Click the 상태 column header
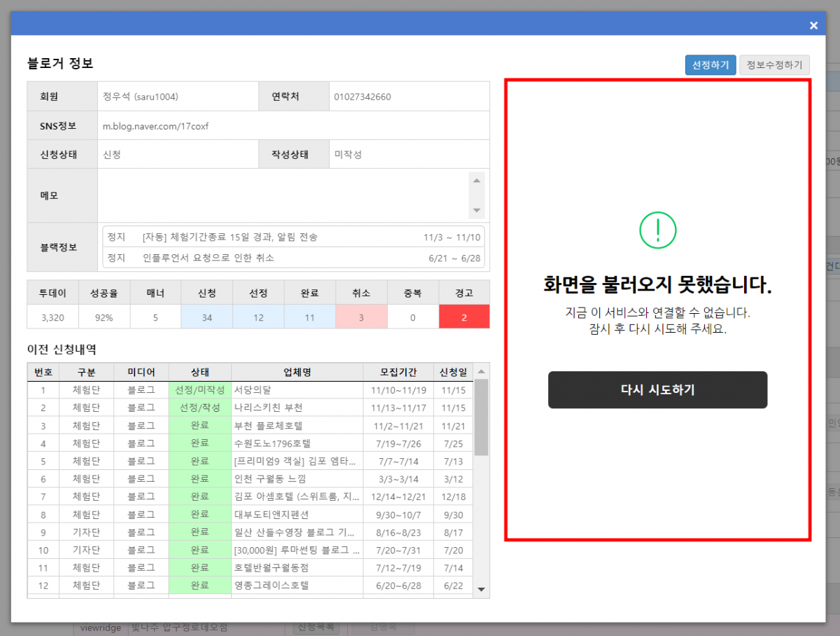 click(199, 371)
